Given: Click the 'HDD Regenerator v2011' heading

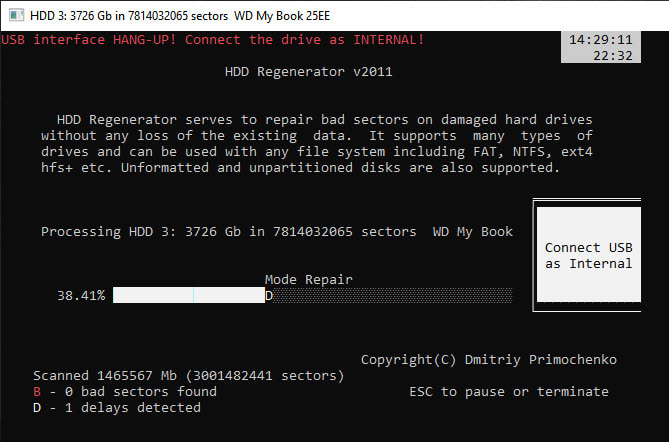Looking at the screenshot, I should point(308,71).
